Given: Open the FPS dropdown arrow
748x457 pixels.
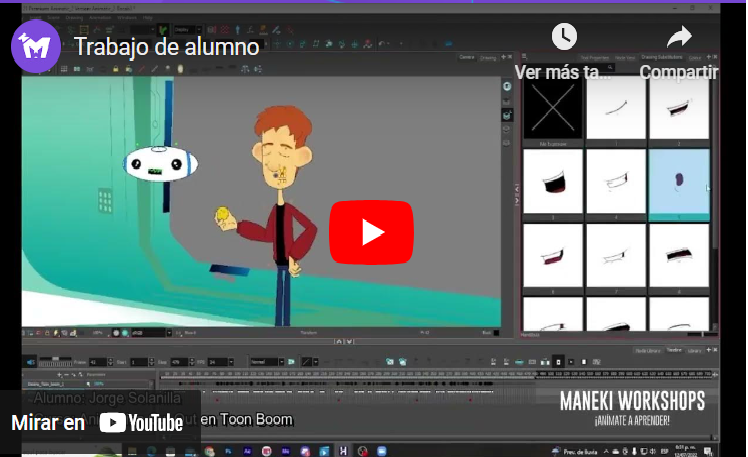Looking at the screenshot, I should 231,362.
